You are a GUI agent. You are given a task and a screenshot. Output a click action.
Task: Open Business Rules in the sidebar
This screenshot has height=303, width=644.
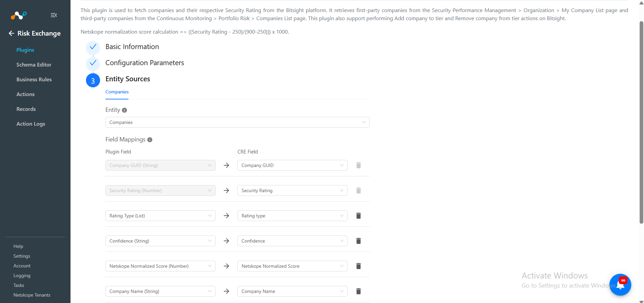tap(34, 80)
